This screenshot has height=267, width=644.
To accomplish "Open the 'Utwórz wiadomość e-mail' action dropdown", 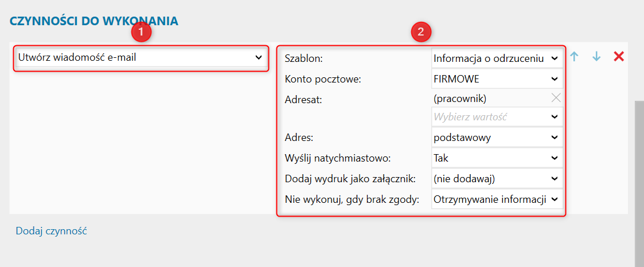I will point(140,57).
